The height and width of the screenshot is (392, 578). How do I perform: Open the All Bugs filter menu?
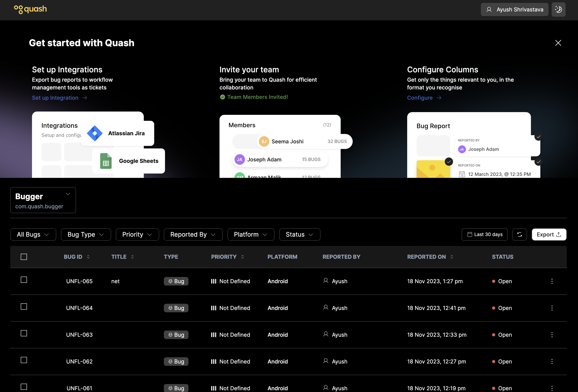(x=33, y=234)
